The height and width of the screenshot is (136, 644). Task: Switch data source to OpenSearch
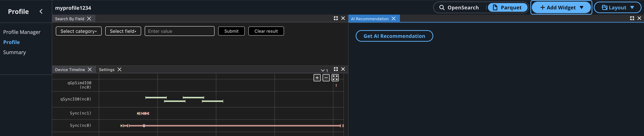pyautogui.click(x=459, y=8)
